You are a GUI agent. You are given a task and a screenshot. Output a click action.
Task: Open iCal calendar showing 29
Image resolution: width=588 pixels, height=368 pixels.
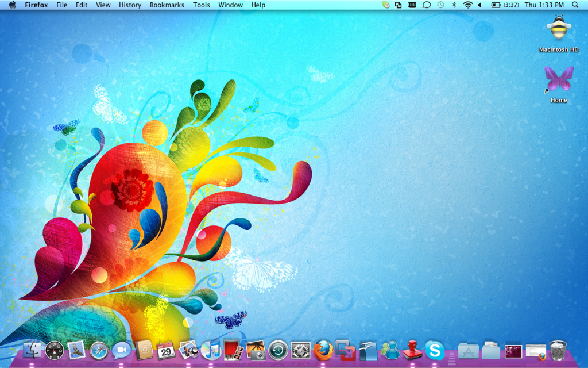[x=166, y=350]
